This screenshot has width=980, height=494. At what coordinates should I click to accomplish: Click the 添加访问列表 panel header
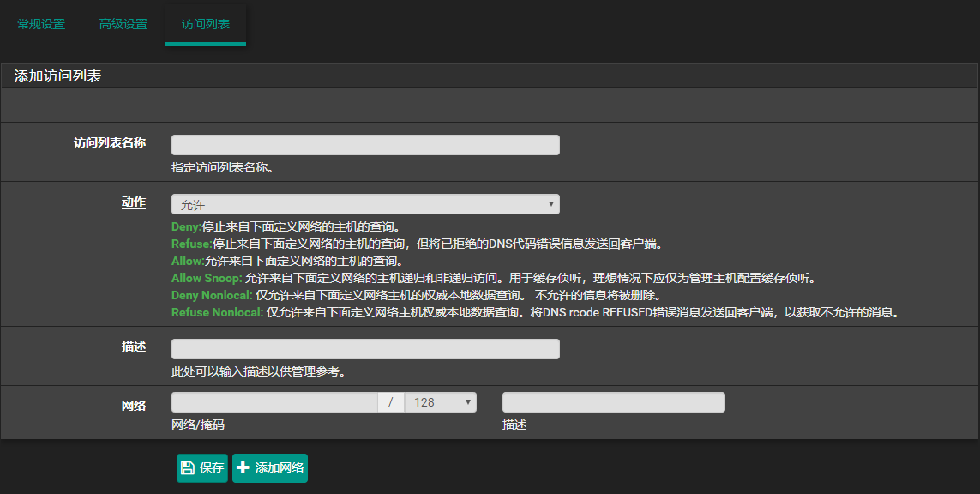click(x=58, y=76)
